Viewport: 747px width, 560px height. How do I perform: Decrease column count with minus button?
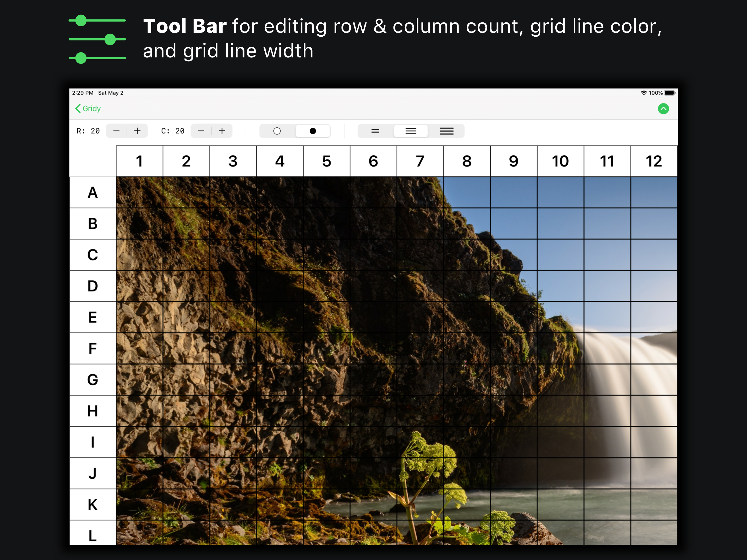click(x=201, y=131)
